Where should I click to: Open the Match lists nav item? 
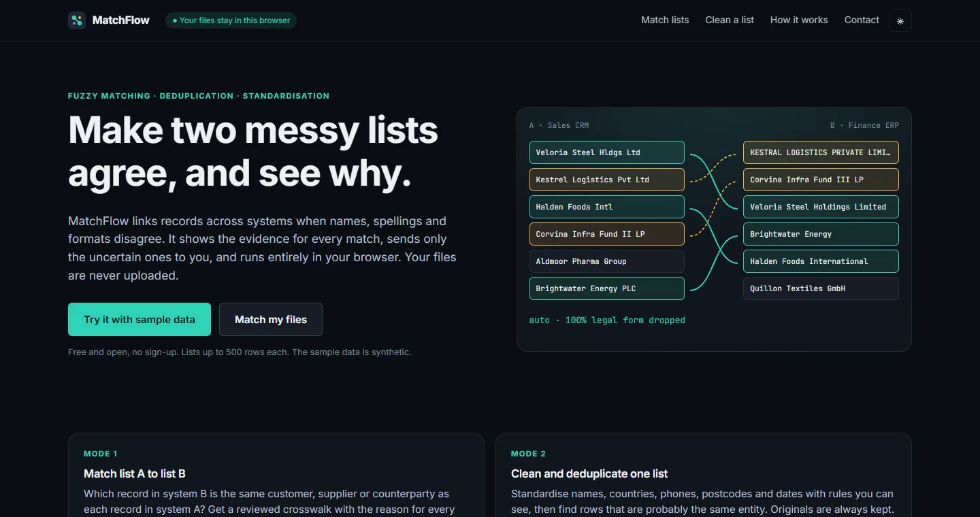point(665,20)
